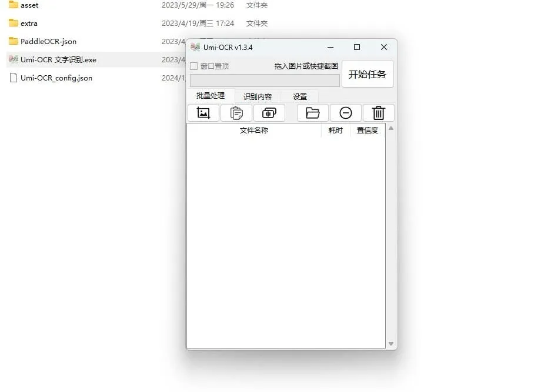Image resolution: width=541 pixels, height=392 pixels.
Task: Click the 开始任务 start task button
Action: [368, 73]
